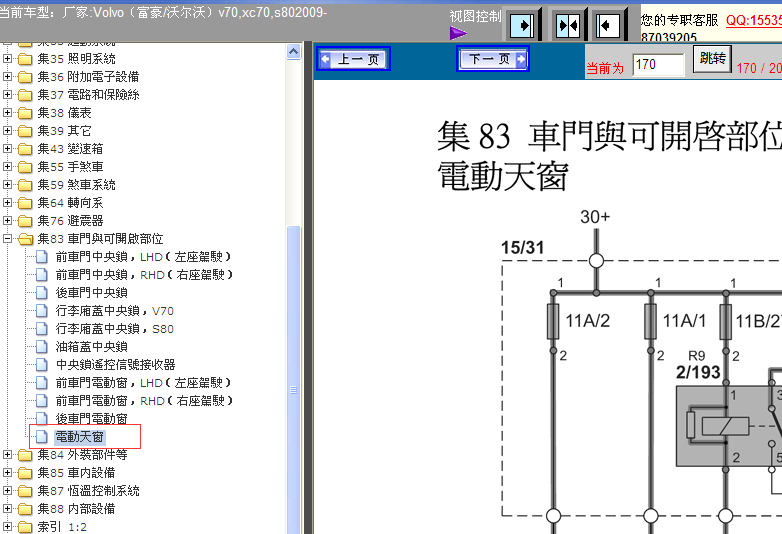Select the 電動天窗 tree item
782x534 pixels.
click(x=79, y=437)
